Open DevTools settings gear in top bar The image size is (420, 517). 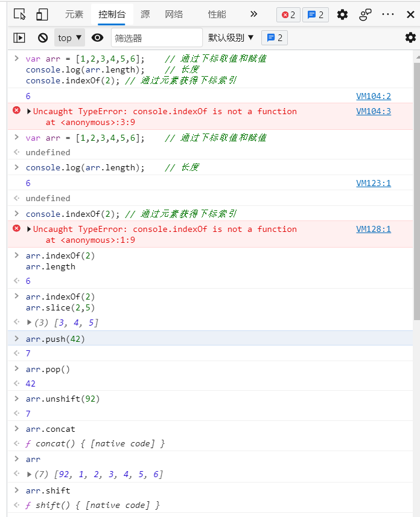(342, 14)
